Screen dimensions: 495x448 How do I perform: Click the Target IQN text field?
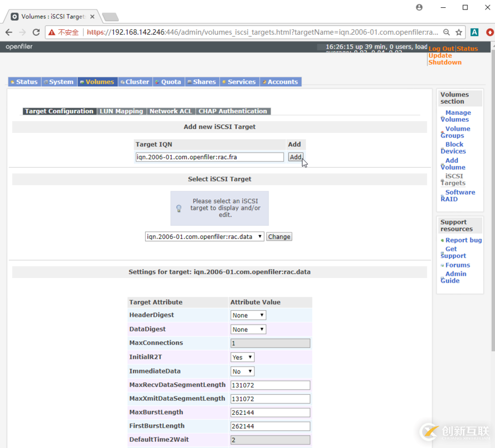tap(210, 157)
